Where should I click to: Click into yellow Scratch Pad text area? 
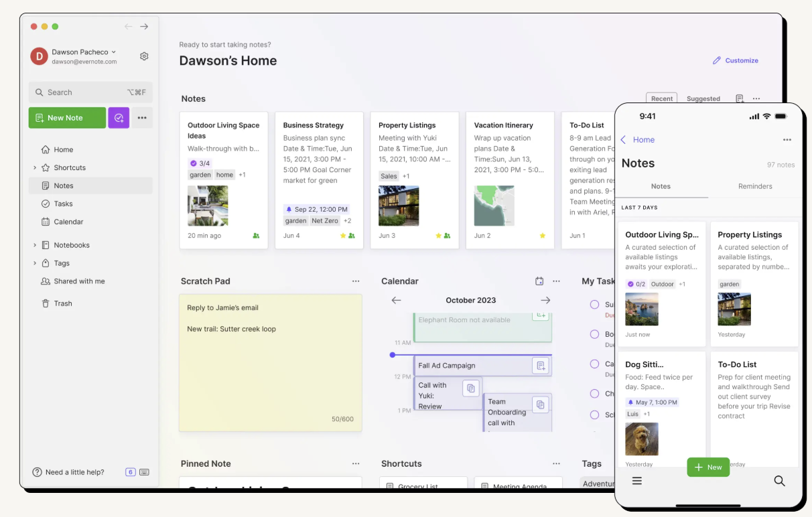[271, 363]
